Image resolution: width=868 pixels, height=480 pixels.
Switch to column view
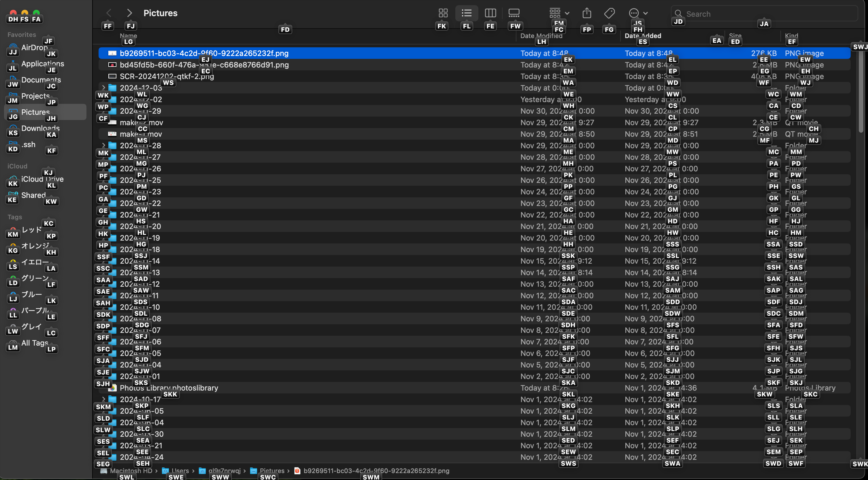(490, 13)
